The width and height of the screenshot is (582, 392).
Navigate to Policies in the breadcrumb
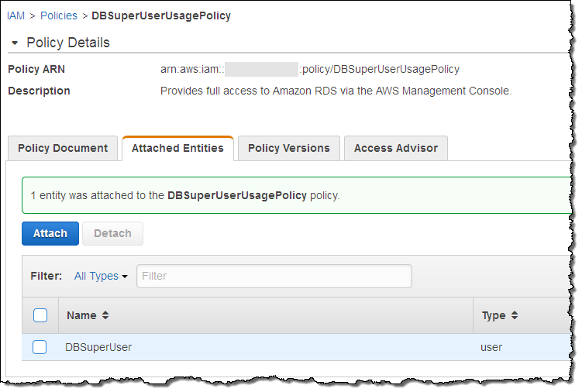click(58, 15)
